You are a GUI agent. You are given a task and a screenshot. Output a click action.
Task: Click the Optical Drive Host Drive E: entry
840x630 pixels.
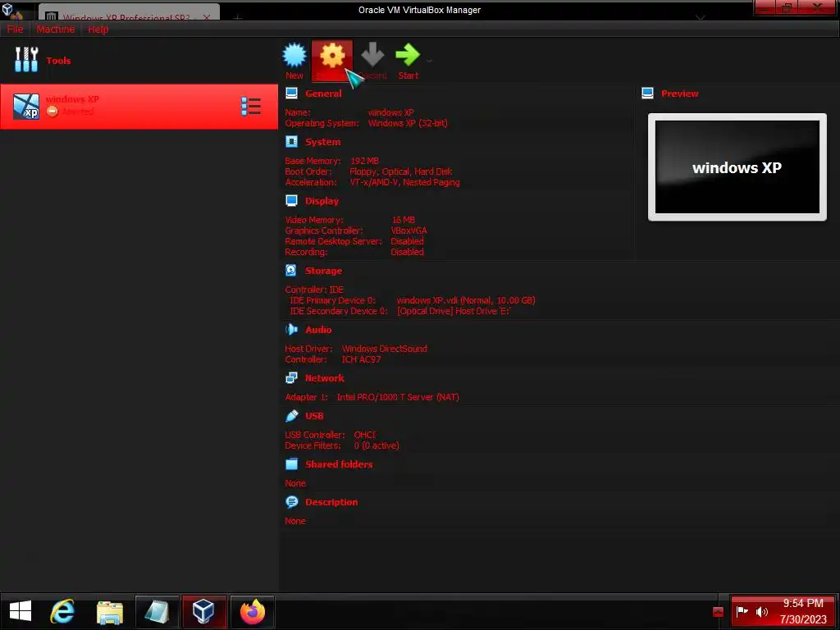[453, 311]
